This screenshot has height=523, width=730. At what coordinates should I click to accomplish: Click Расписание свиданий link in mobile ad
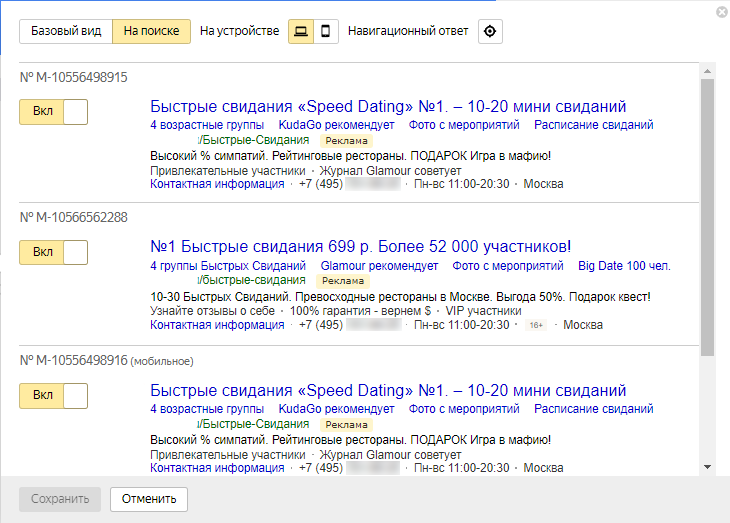click(594, 409)
